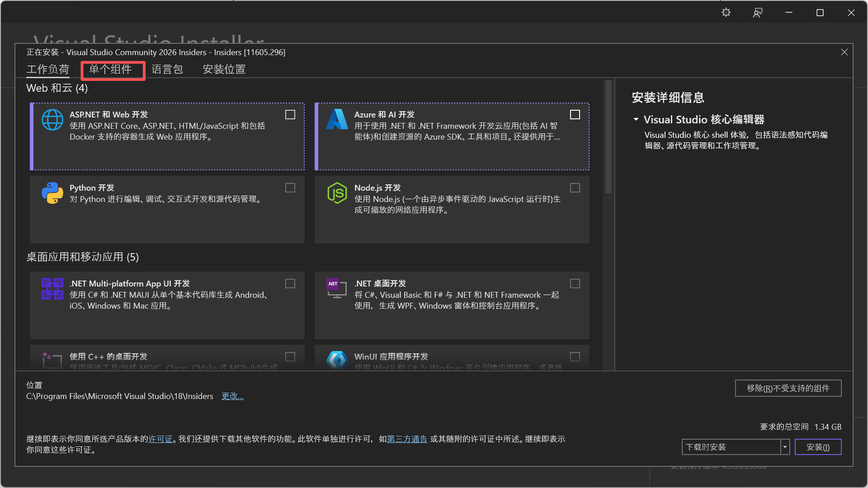Collapse the Visual Studio 核心编辑器 section
Viewport: 868px width, 488px height.
tap(636, 120)
